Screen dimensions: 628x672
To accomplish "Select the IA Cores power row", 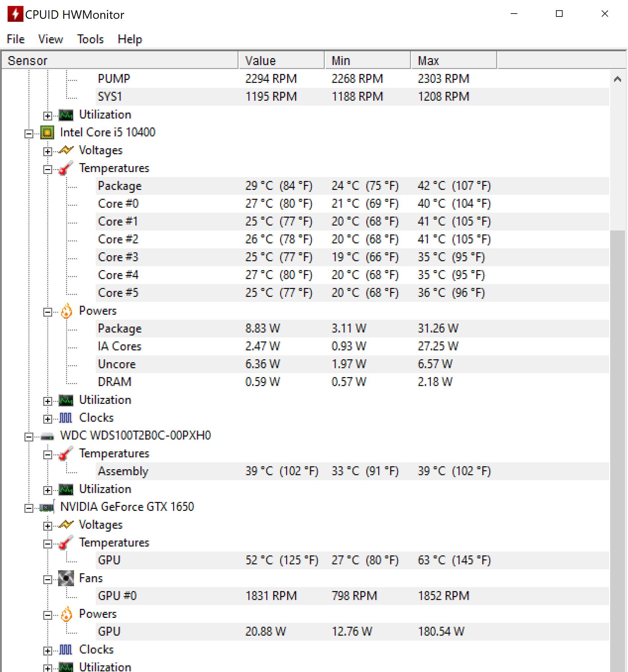I will tap(352, 346).
